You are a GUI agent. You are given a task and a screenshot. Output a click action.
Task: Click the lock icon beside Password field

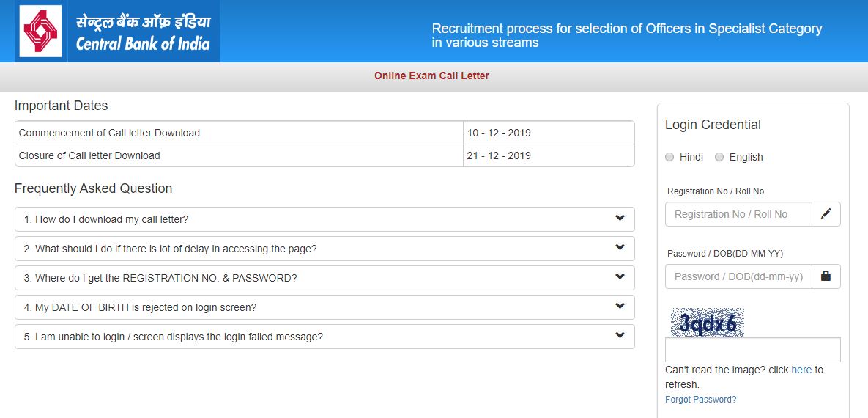[x=826, y=276]
